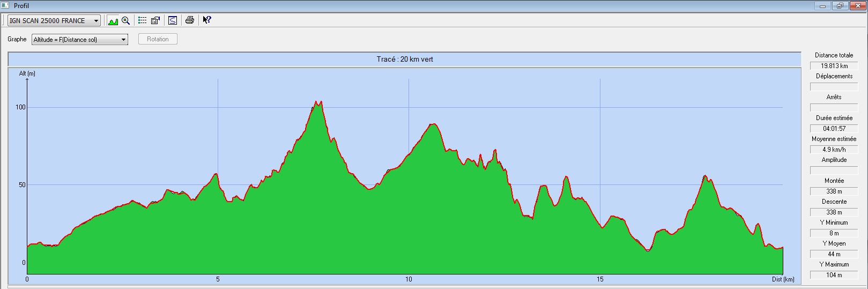
Task: Restore down the Profil window
Action: click(x=840, y=6)
